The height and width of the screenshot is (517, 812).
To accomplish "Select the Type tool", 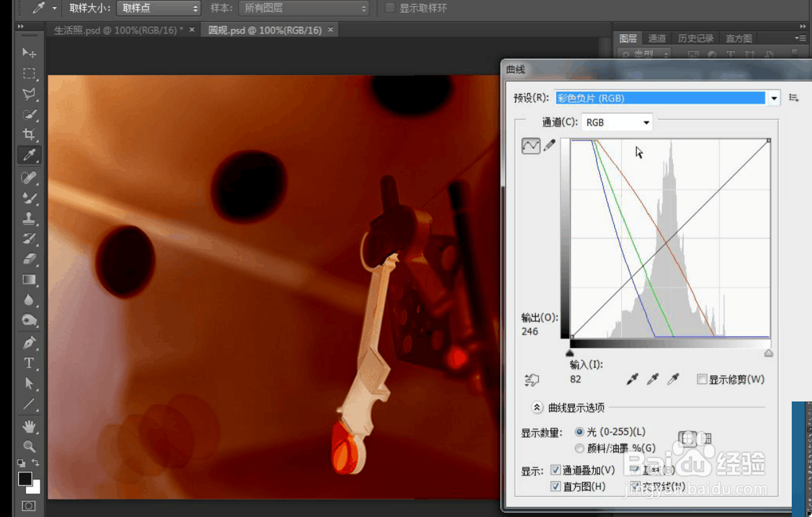I will coord(29,363).
